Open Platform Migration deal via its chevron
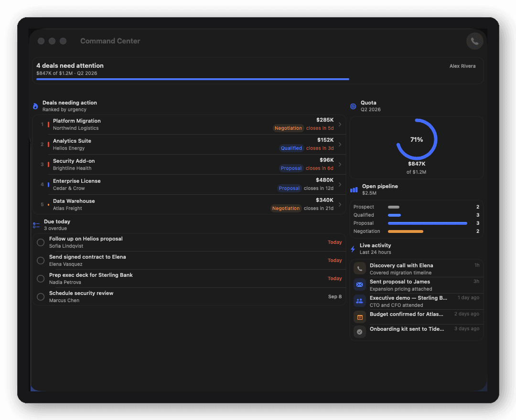 (x=340, y=125)
